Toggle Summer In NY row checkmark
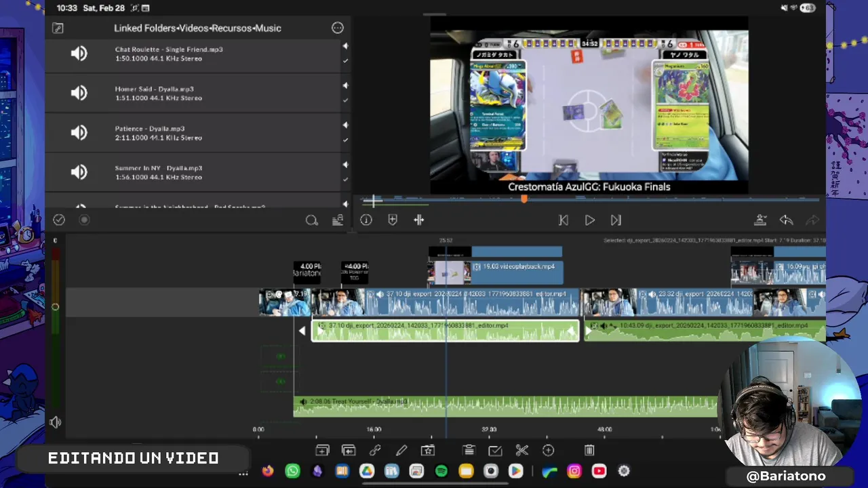The height and width of the screenshot is (488, 868). [x=345, y=180]
